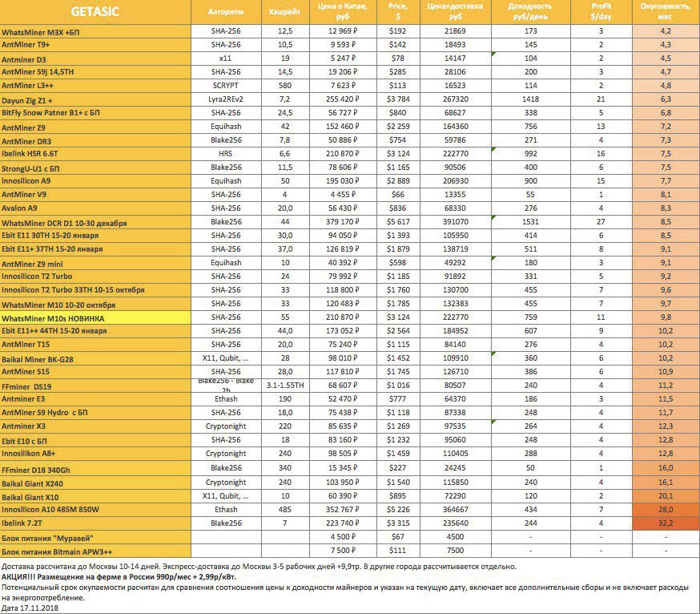700x614 pixels.
Task: Select the AntMiner Z9 mini cell
Action: (x=95, y=264)
